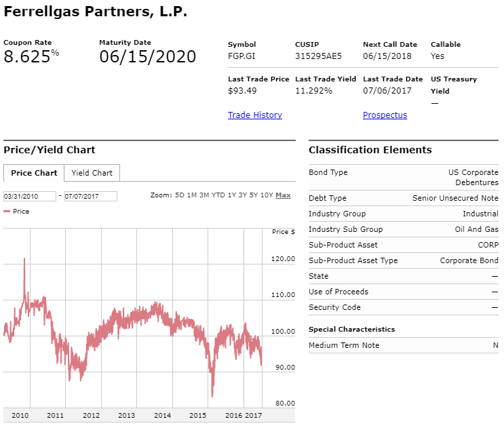Set chart zoom to 3Y
Screen dimensions: 504x432
click(243, 195)
